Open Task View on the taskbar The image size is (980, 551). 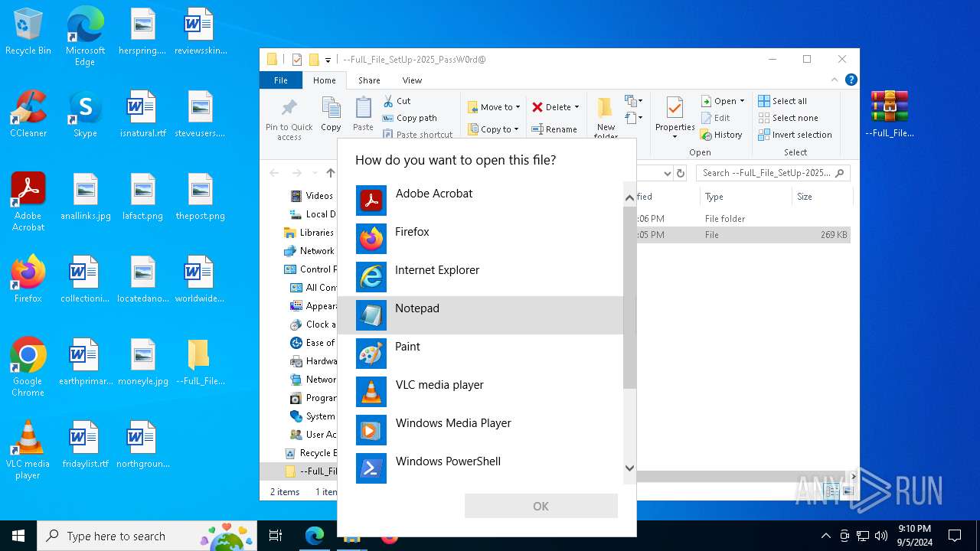pyautogui.click(x=276, y=536)
